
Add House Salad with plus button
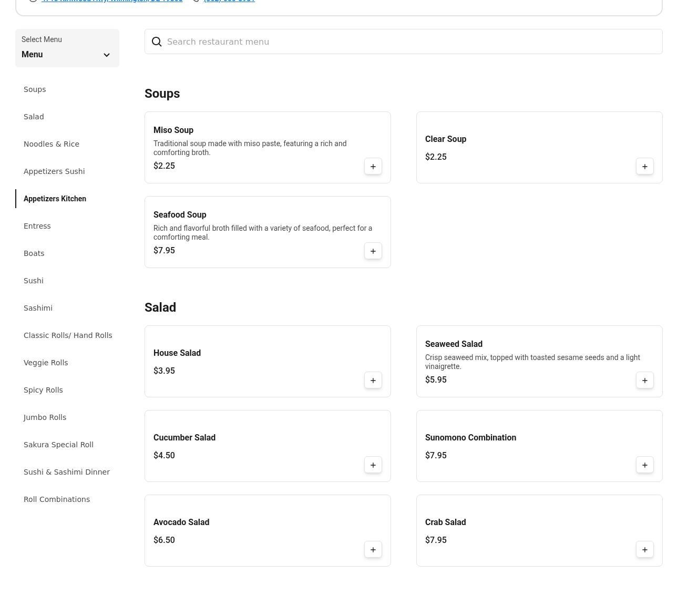coord(373,381)
